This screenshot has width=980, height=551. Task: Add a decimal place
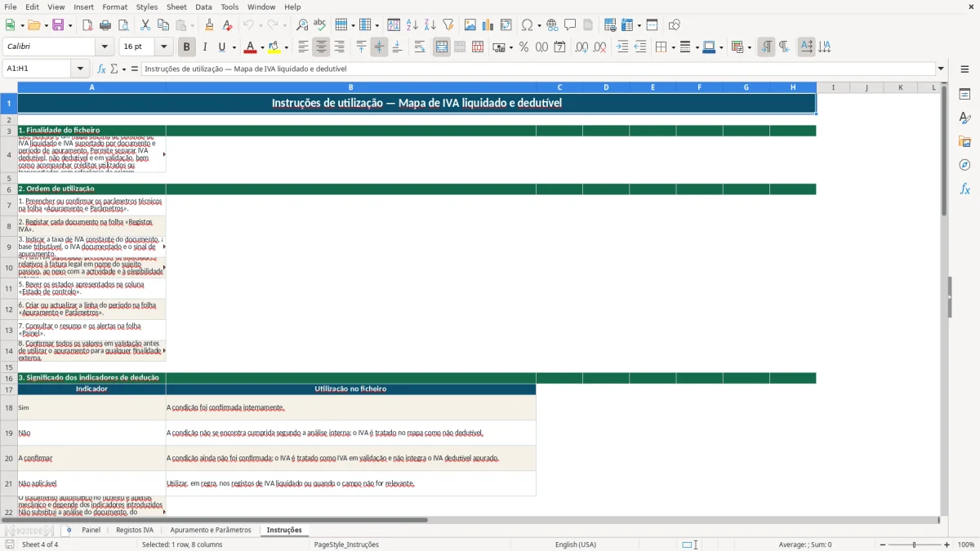(581, 47)
